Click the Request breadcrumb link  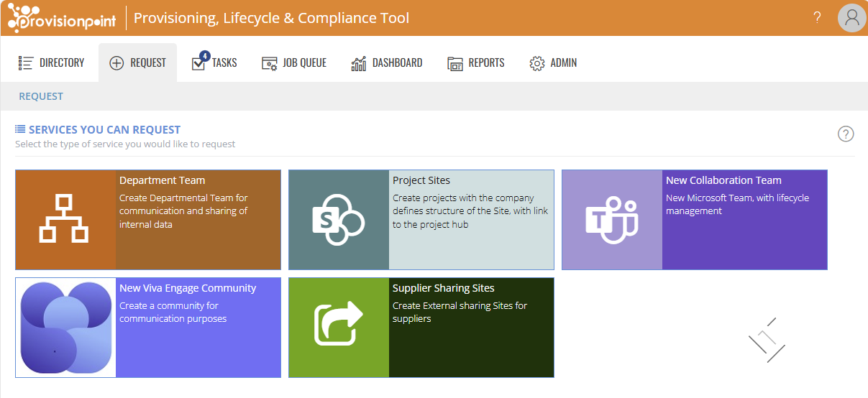click(41, 96)
